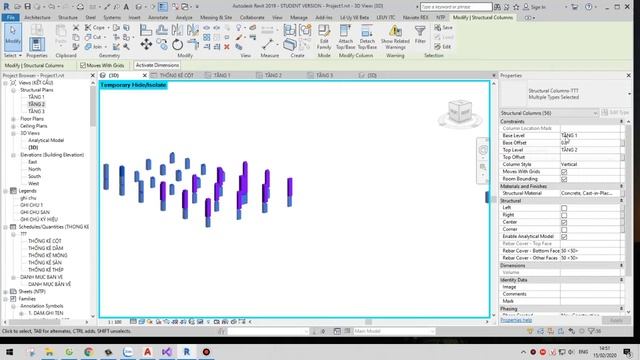640x360 pixels.
Task: Open the Properties palette button in ribbon
Action: (36, 44)
